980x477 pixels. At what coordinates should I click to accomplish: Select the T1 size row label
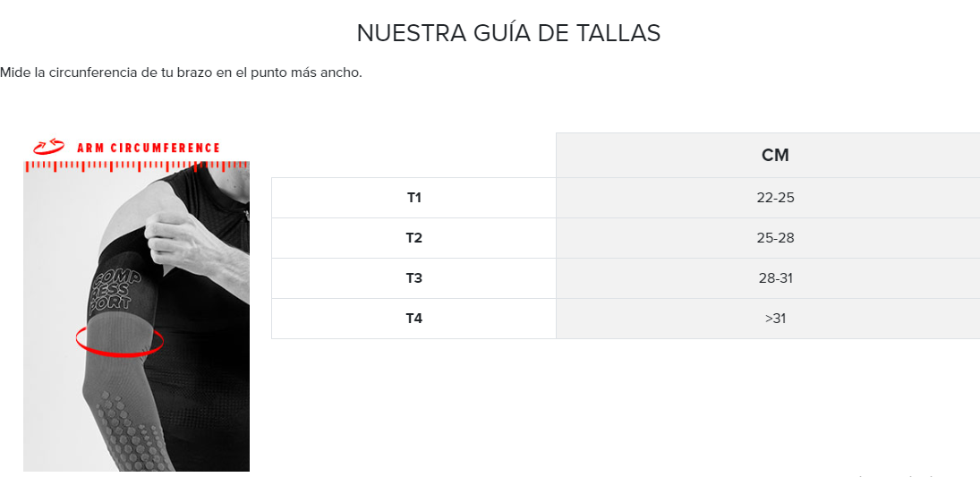tap(413, 198)
